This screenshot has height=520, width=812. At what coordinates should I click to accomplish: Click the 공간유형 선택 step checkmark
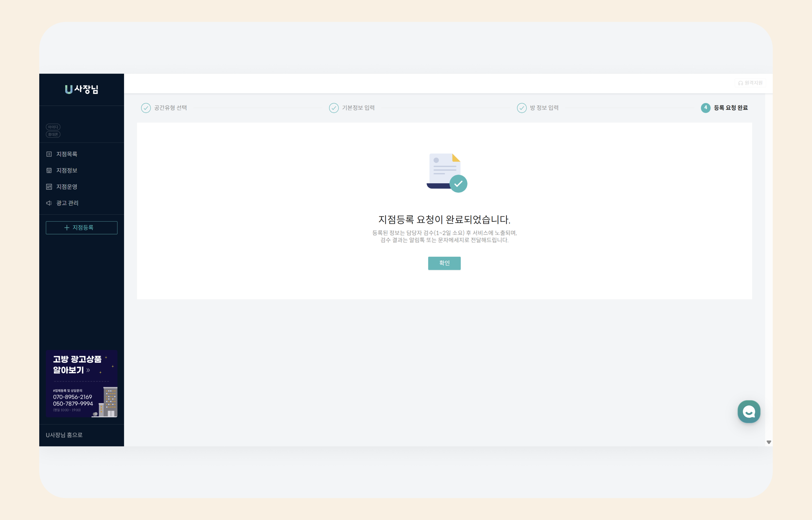pyautogui.click(x=146, y=108)
